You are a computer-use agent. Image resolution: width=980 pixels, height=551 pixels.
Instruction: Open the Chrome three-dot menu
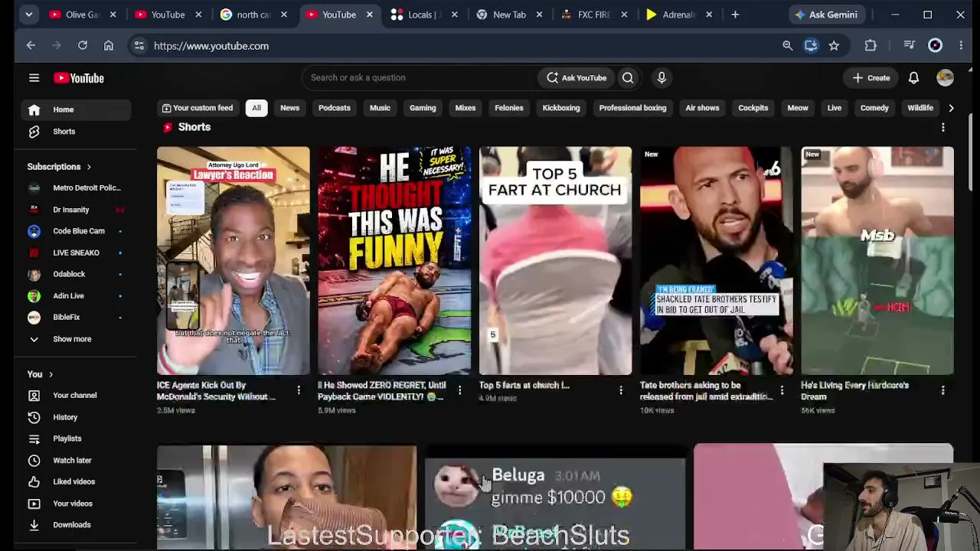961,46
